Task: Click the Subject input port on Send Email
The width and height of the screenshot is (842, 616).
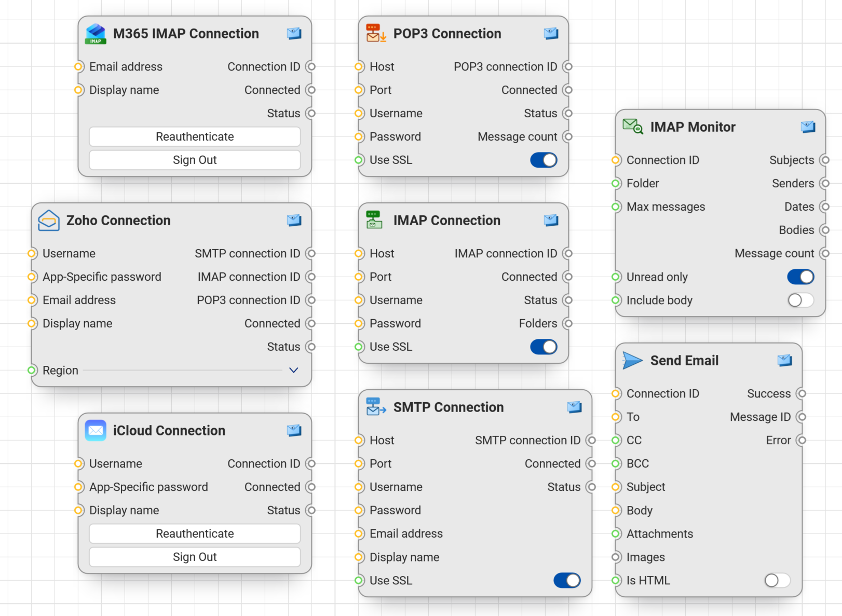Action: coord(616,487)
